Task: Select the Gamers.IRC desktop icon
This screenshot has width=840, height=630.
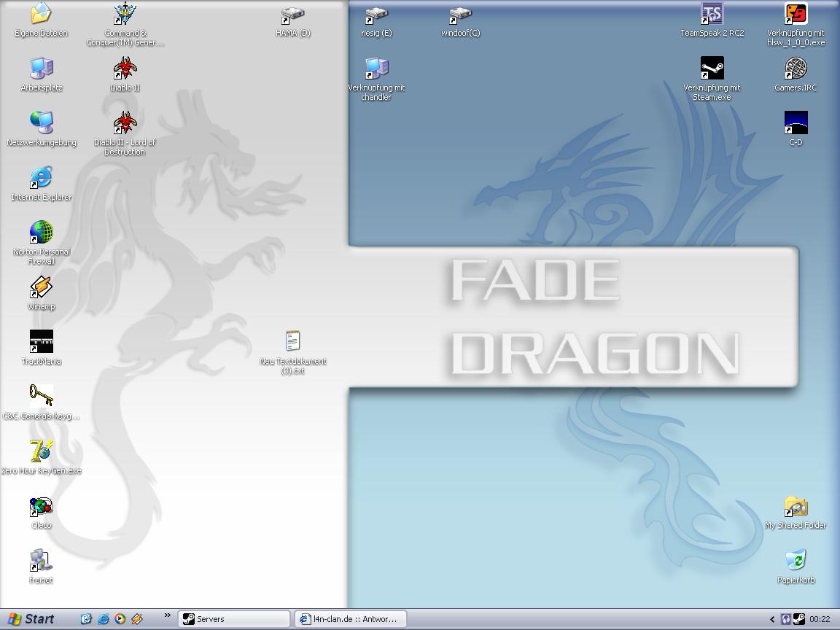Action: (x=796, y=69)
